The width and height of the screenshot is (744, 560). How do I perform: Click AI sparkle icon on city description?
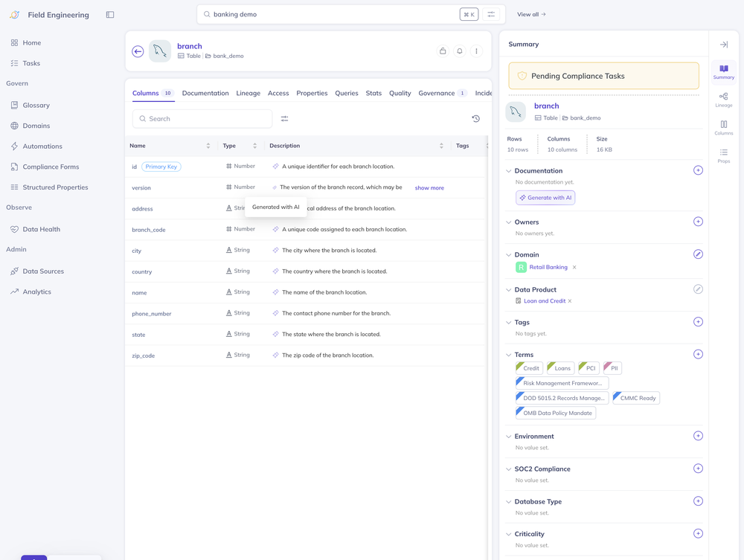[x=276, y=251]
